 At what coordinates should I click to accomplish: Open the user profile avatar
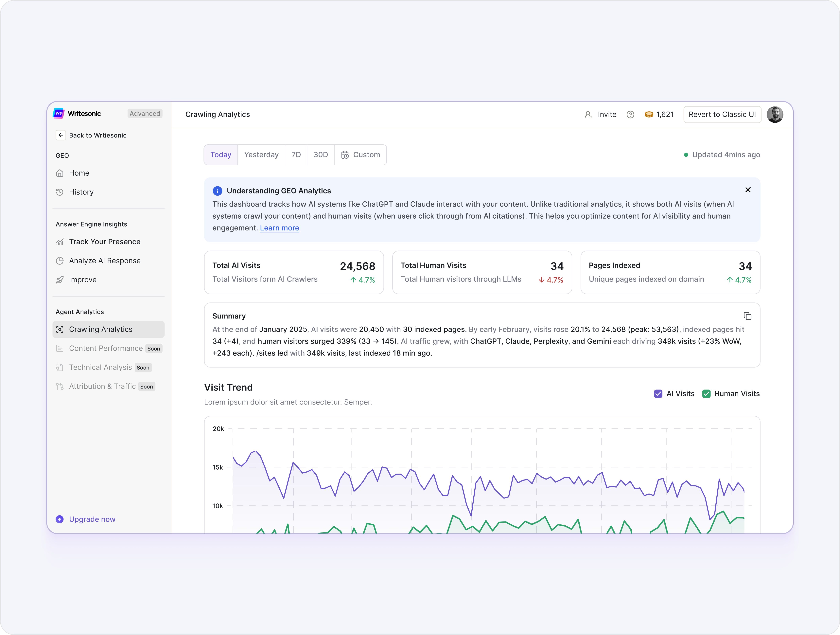tap(775, 114)
